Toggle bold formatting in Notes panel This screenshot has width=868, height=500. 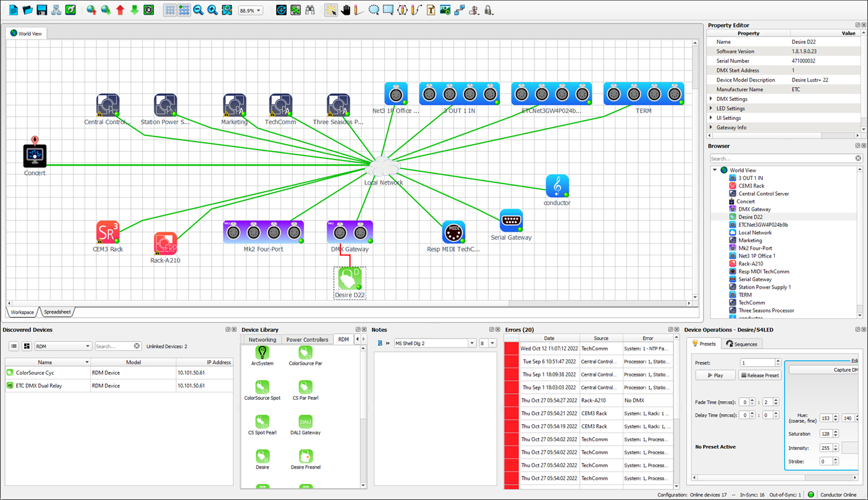(x=379, y=343)
